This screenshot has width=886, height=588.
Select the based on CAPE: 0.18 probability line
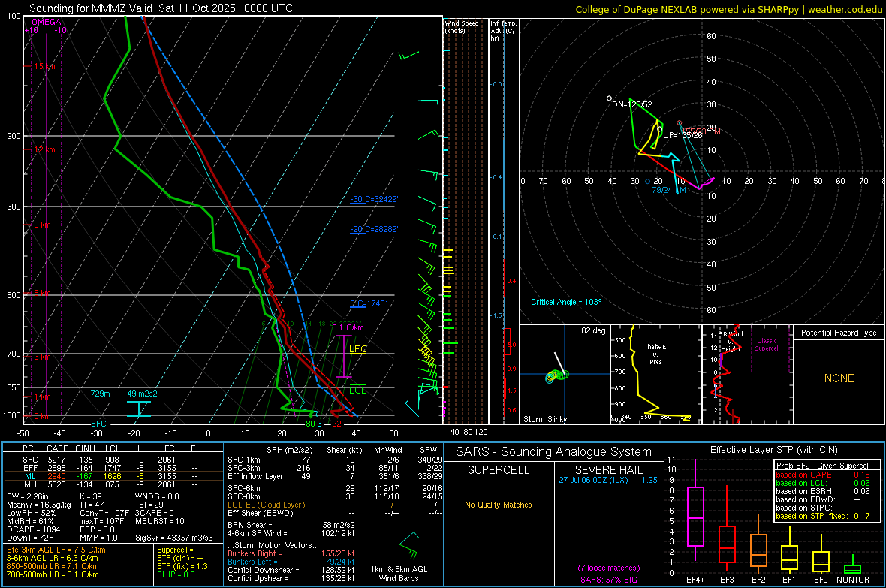[x=823, y=475]
